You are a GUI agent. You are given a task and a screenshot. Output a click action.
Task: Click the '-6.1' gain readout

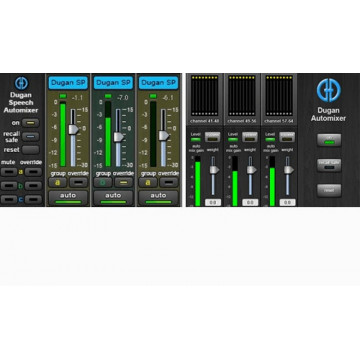(x=168, y=97)
